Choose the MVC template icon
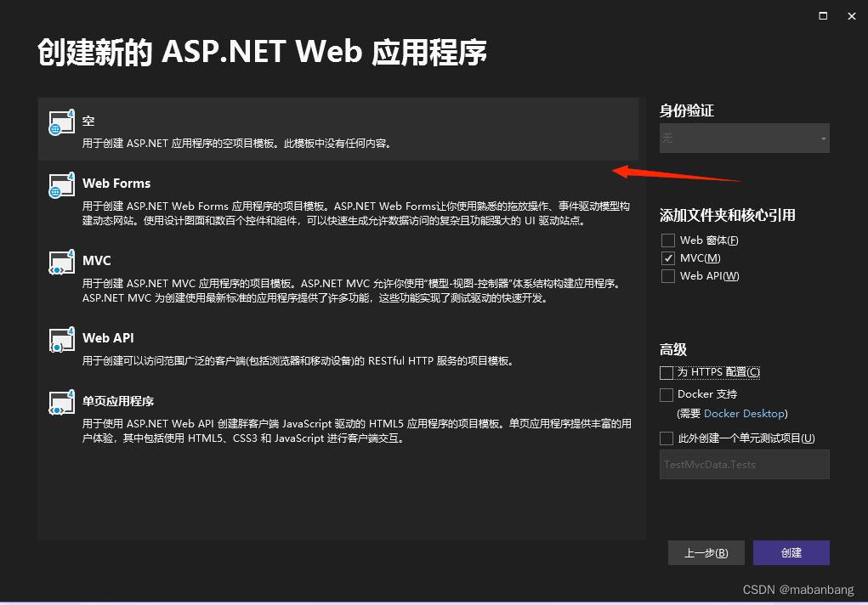The height and width of the screenshot is (605, 868). tap(61, 263)
